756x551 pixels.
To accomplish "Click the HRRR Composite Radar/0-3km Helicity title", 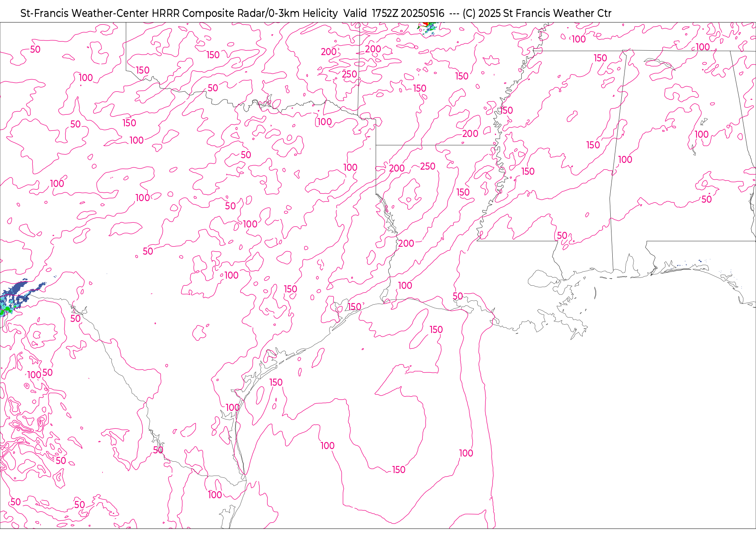I will coord(245,13).
